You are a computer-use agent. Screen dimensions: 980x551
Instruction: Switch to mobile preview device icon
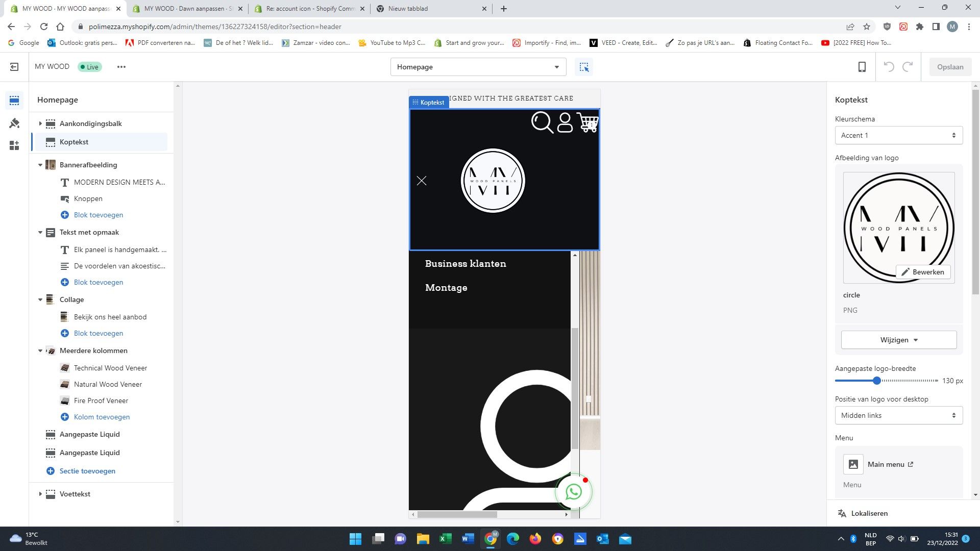pos(862,67)
